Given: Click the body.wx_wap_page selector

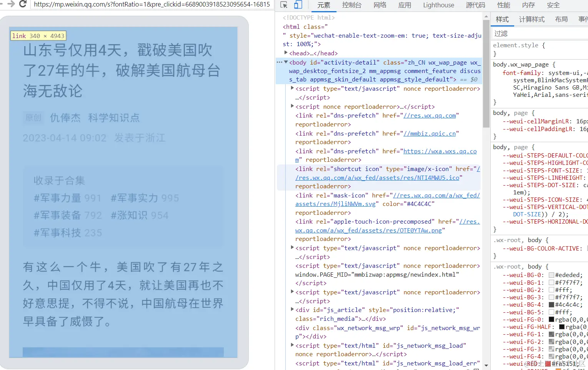Looking at the screenshot, I should [x=521, y=65].
